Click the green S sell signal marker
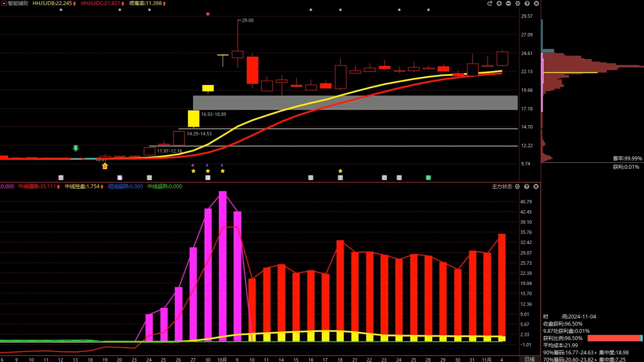The width and height of the screenshot is (644, 362). pos(76,148)
